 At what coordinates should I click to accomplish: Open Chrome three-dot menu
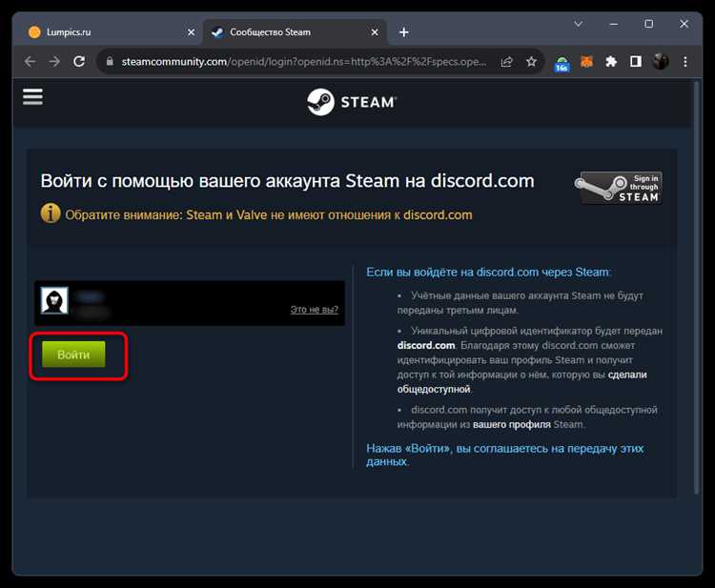tap(684, 62)
